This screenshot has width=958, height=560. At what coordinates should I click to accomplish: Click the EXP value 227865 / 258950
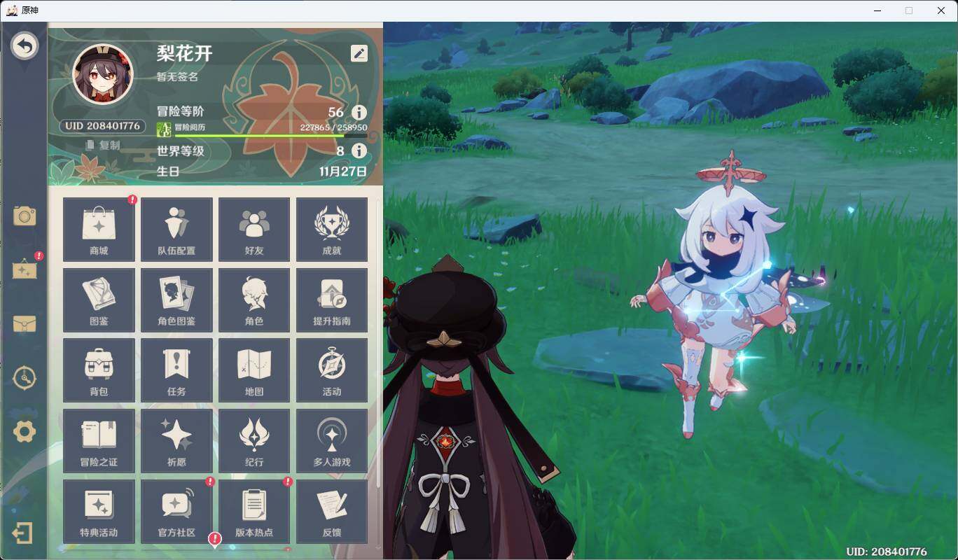333,127
